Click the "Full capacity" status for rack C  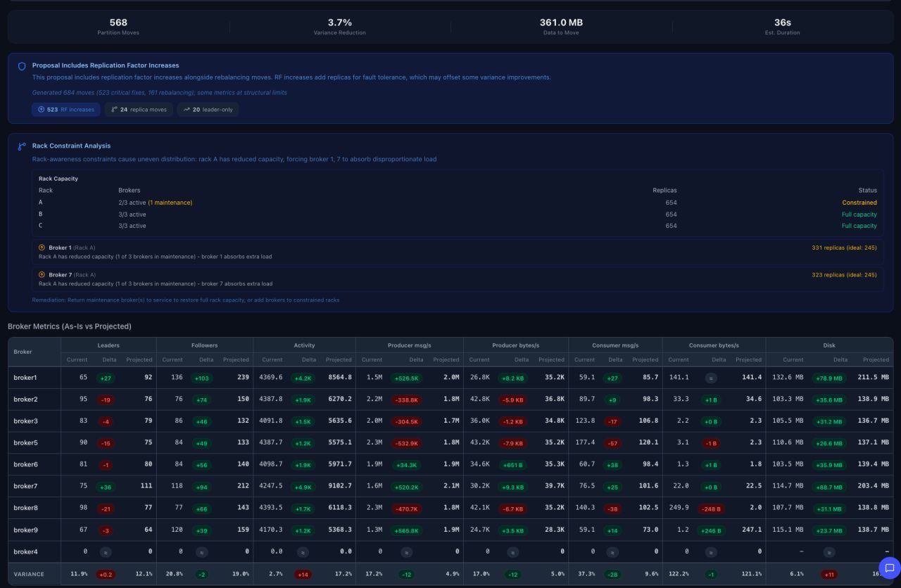(859, 226)
